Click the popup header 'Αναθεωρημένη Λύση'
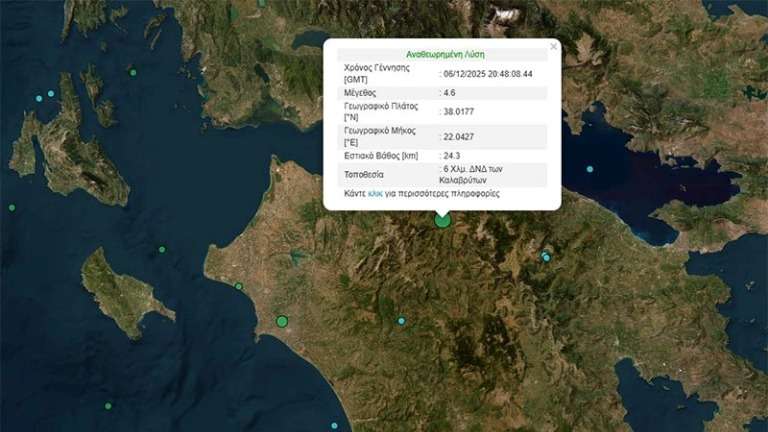768x432 pixels. (x=445, y=54)
